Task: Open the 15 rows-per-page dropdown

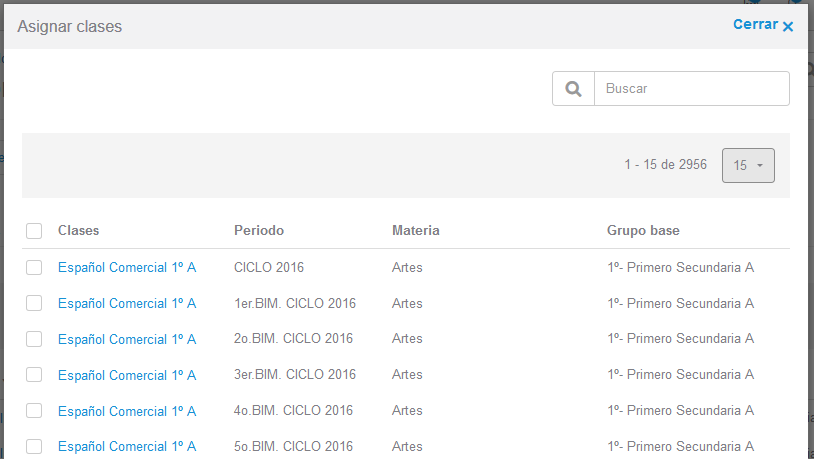Action: point(748,165)
